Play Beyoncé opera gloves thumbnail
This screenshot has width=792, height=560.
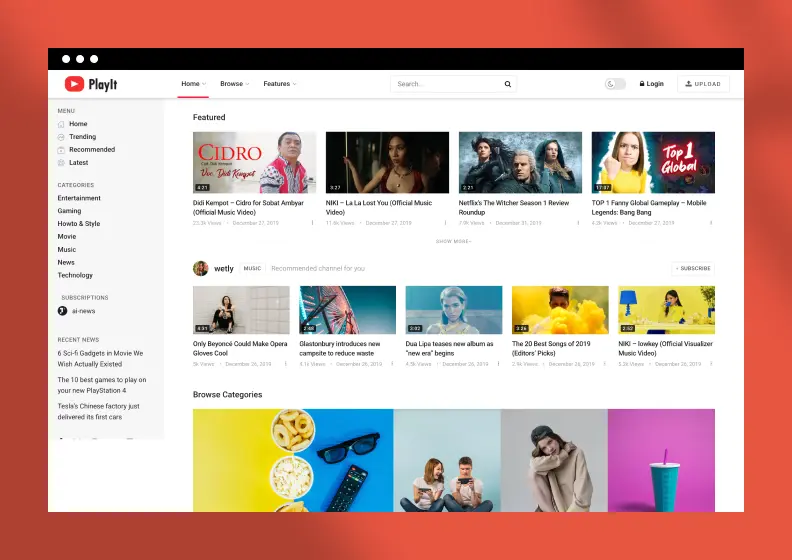click(x=241, y=310)
